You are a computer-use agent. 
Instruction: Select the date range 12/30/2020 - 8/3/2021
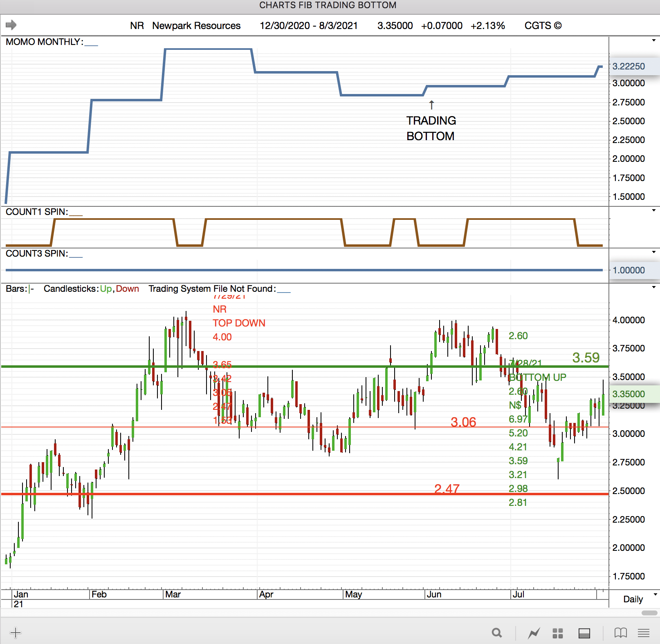[x=309, y=26]
